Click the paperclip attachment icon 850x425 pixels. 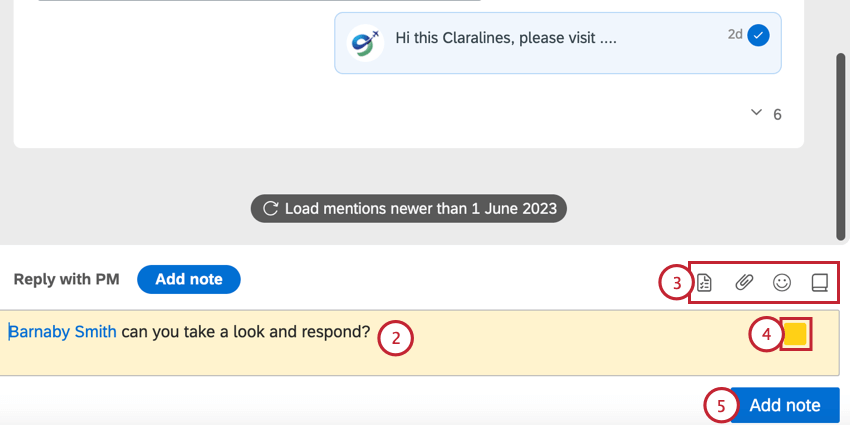pyautogui.click(x=743, y=283)
